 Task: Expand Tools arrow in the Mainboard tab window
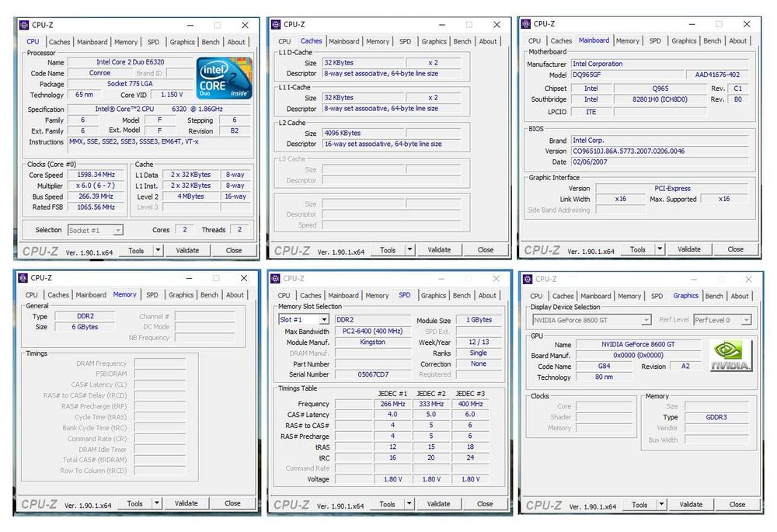click(x=660, y=249)
